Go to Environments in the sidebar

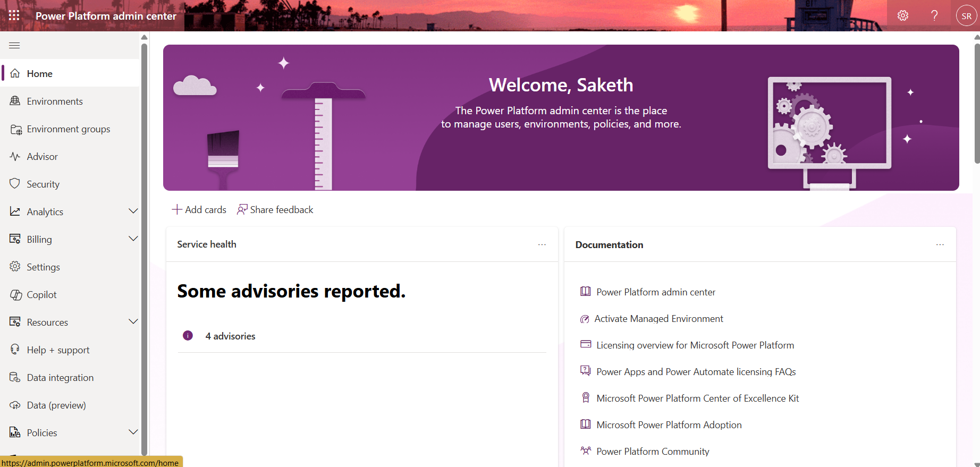pos(55,101)
